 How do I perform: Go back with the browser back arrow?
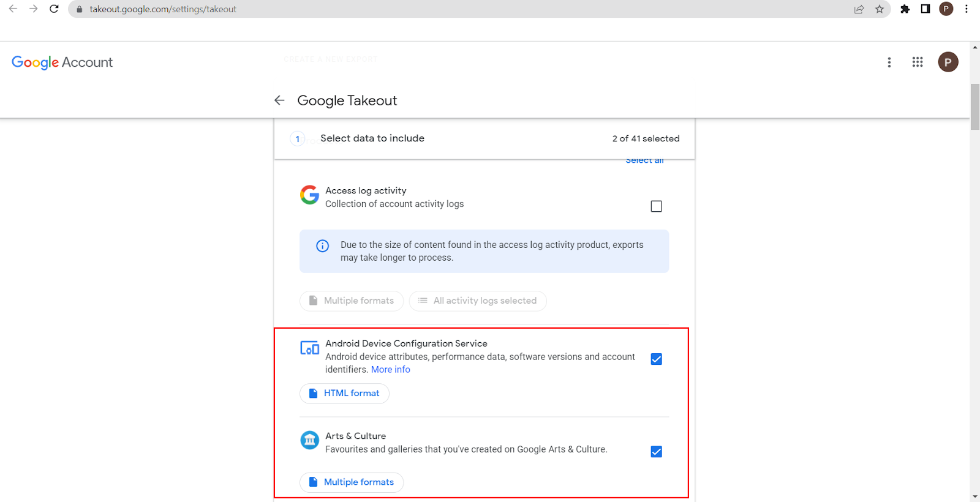click(13, 9)
